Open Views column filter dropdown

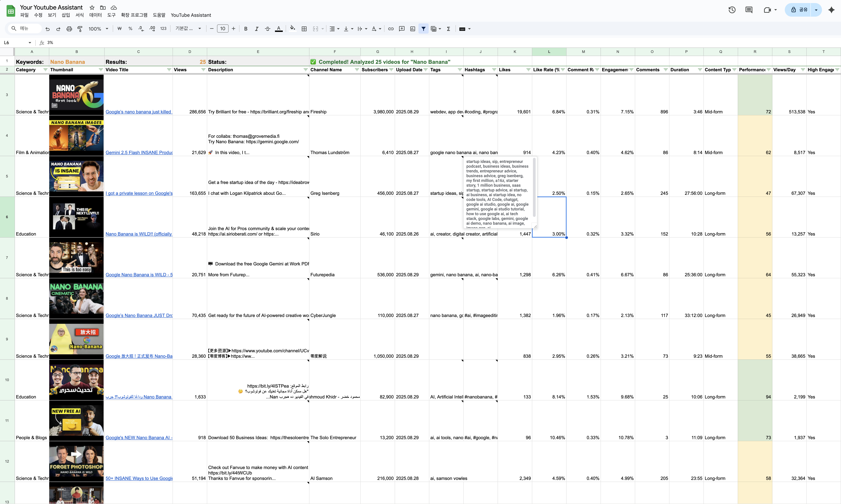pyautogui.click(x=203, y=70)
